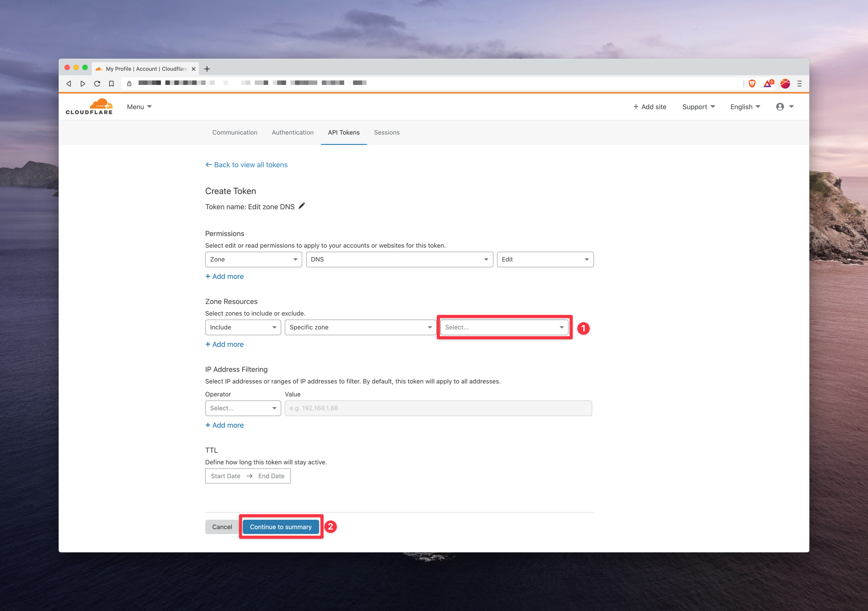
Task: Open the IP filtering Operator dropdown
Action: 243,408
